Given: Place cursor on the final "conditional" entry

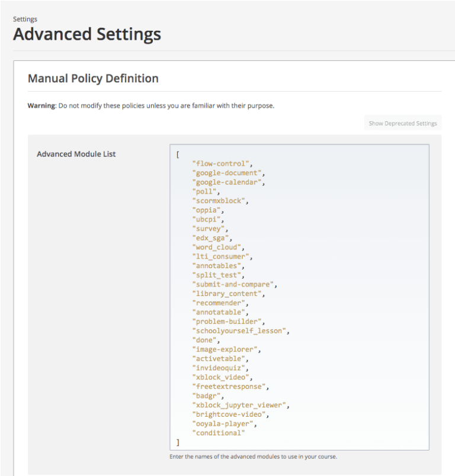Looking at the screenshot, I should (219, 433).
